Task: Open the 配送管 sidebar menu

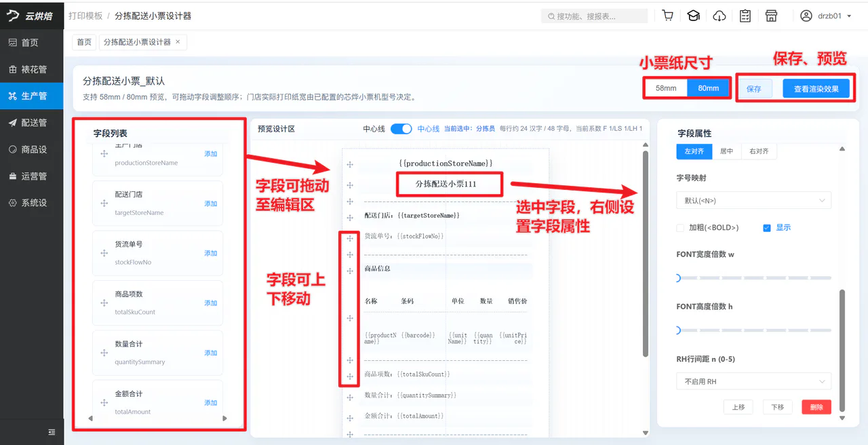Action: (x=32, y=123)
